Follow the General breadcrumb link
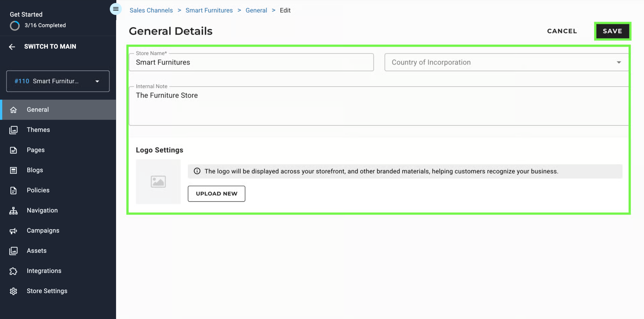This screenshot has height=319, width=644. coord(256,10)
